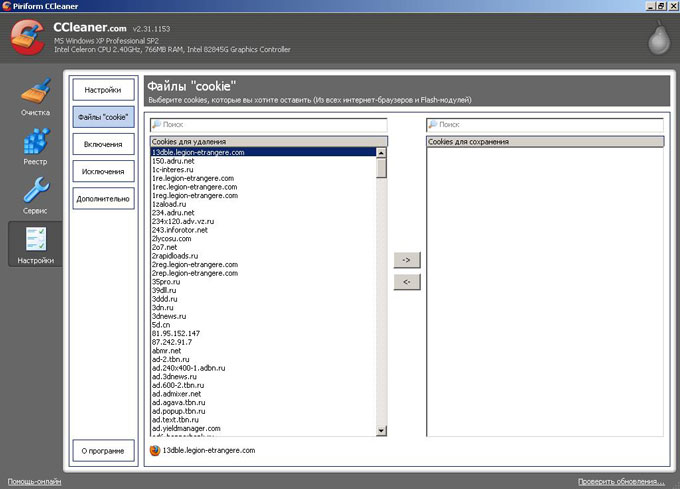Open the Настройки options sidebar section
680x489 pixels.
[36, 244]
